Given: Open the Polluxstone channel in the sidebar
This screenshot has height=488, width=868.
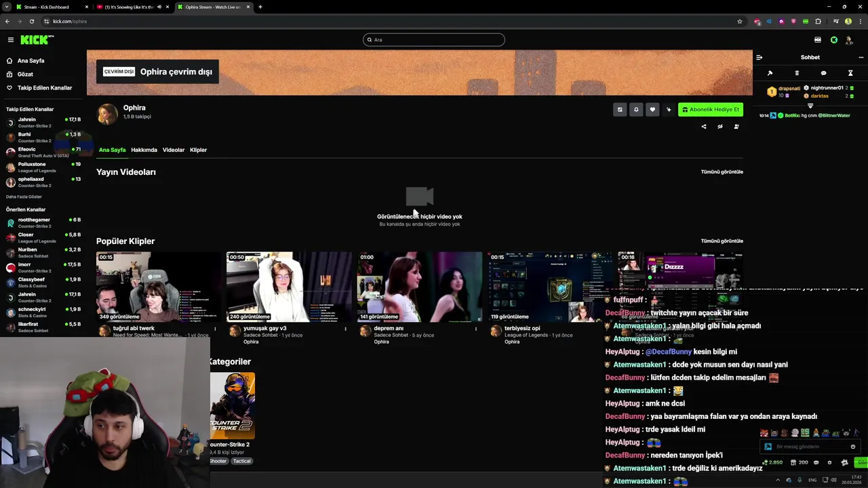Looking at the screenshot, I should pos(43,167).
